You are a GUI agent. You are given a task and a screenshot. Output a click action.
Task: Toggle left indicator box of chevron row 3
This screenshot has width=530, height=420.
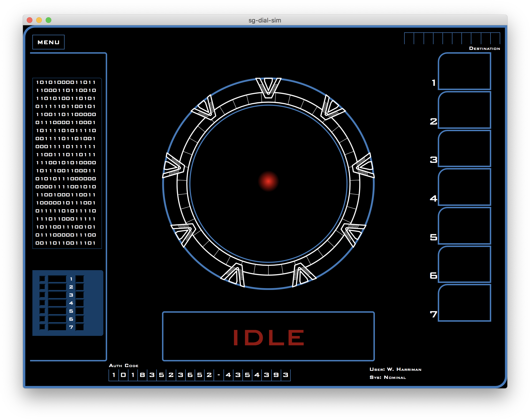tap(42, 295)
